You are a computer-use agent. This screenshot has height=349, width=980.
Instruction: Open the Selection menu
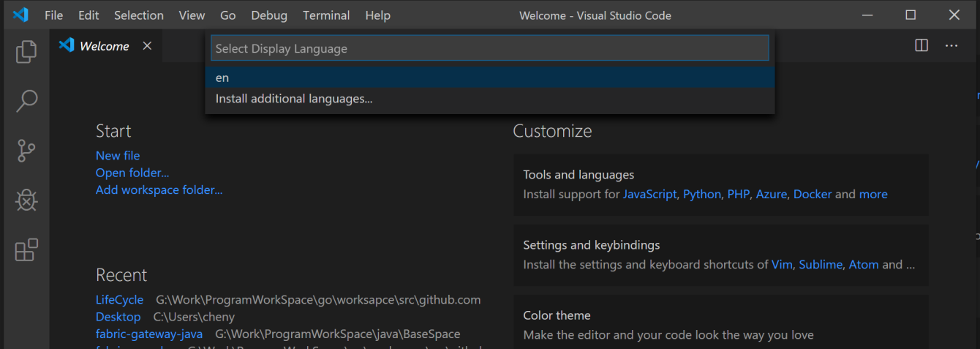139,15
